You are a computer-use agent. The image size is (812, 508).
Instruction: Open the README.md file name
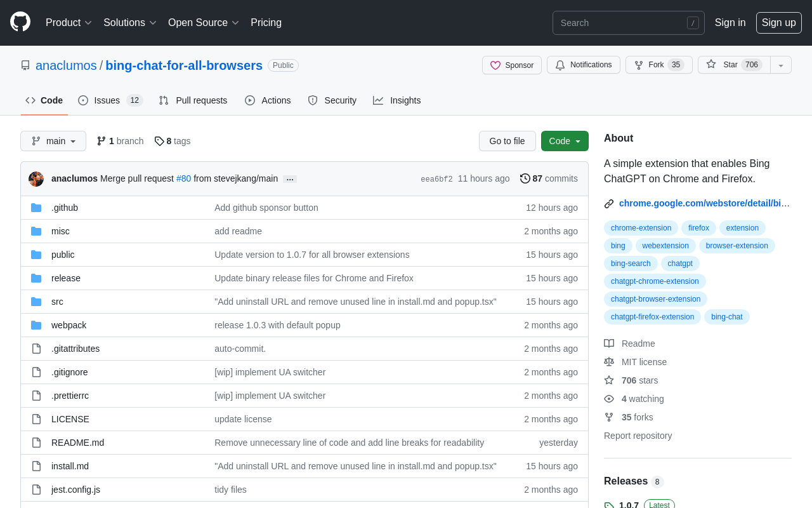77,443
